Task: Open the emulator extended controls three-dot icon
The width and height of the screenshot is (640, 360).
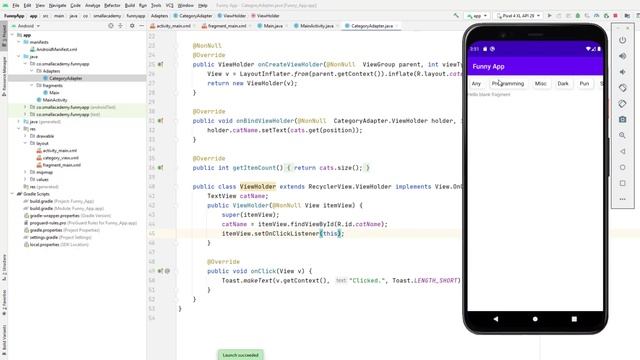Action: click(x=622, y=199)
